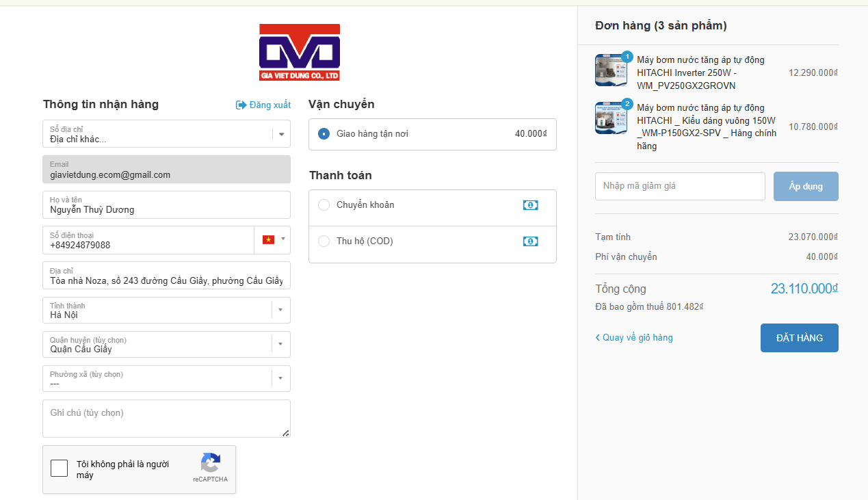Open thumbnail of HITACHI Inverter 250W pump

(x=611, y=70)
